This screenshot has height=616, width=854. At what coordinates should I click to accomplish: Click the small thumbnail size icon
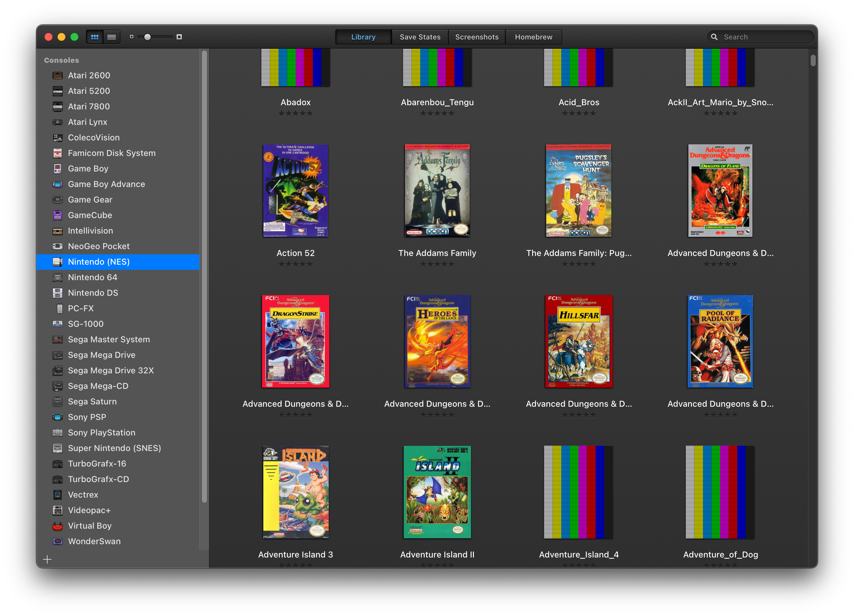pos(131,37)
